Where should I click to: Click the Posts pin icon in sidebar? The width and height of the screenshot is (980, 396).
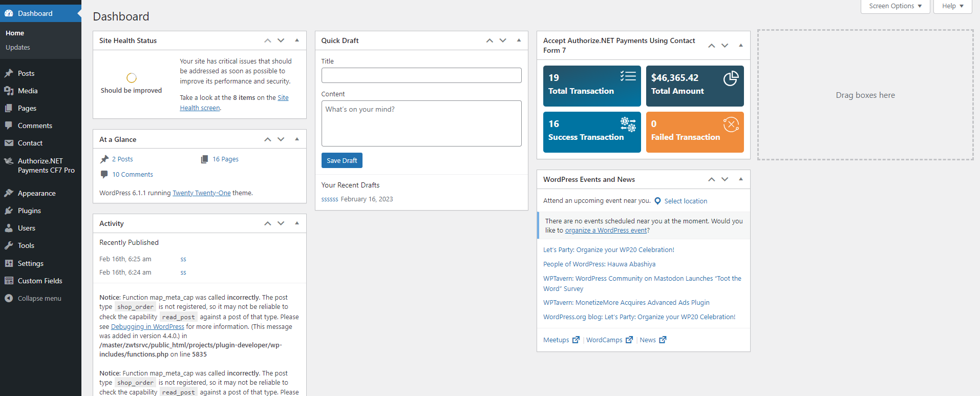tap(9, 73)
